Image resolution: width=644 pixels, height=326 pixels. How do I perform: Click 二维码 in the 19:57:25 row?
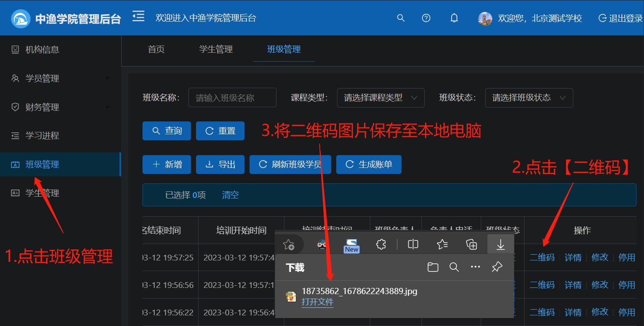click(x=542, y=257)
